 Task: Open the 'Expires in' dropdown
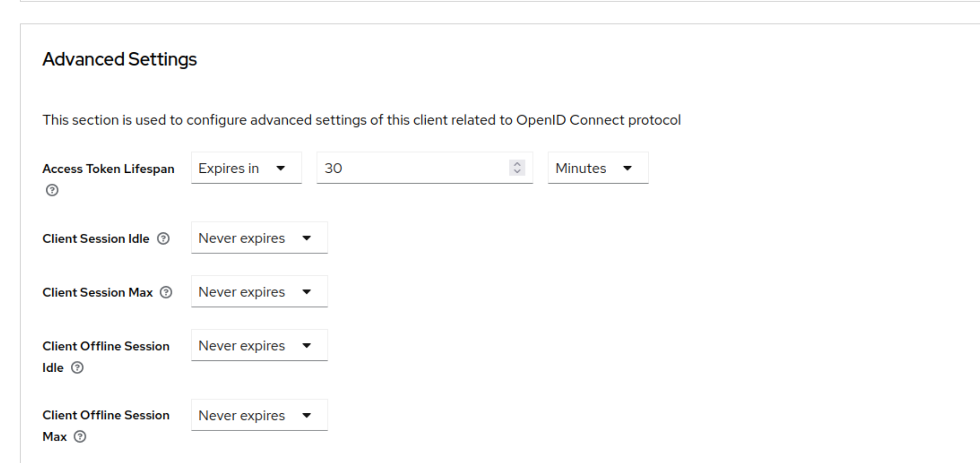pyautogui.click(x=246, y=168)
